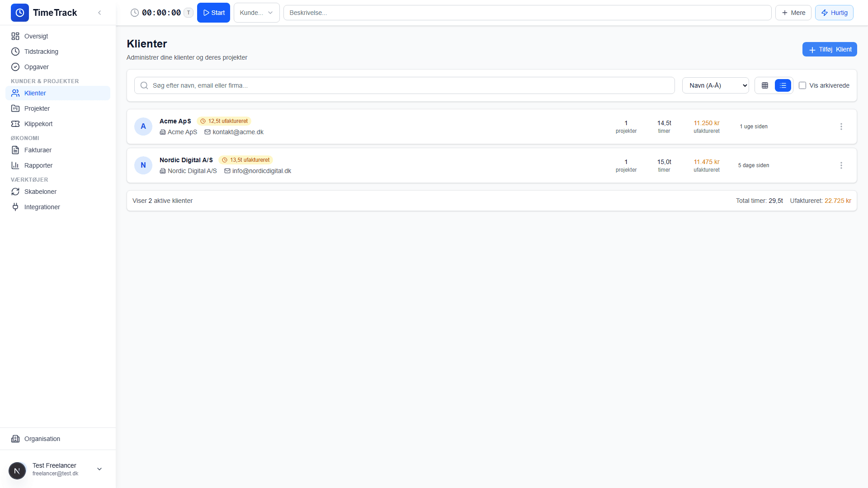Open the Kunde dropdown
The width and height of the screenshot is (868, 488).
pos(256,13)
